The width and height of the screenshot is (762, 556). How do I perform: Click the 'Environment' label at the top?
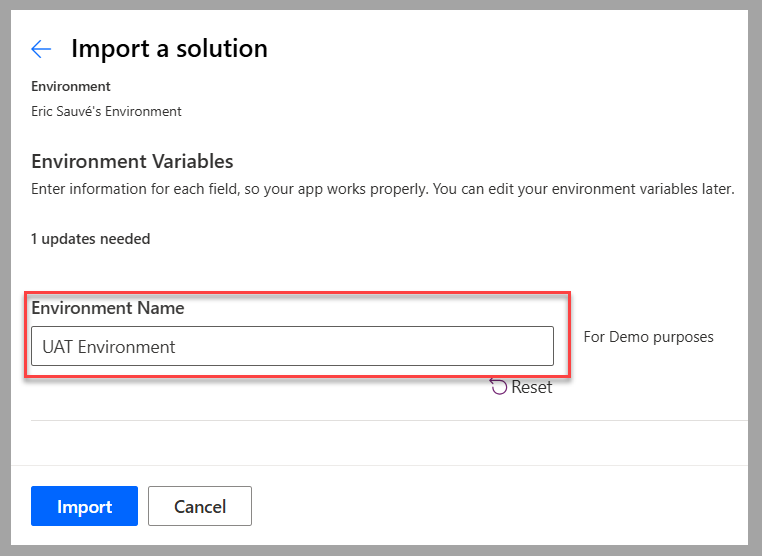tap(71, 87)
